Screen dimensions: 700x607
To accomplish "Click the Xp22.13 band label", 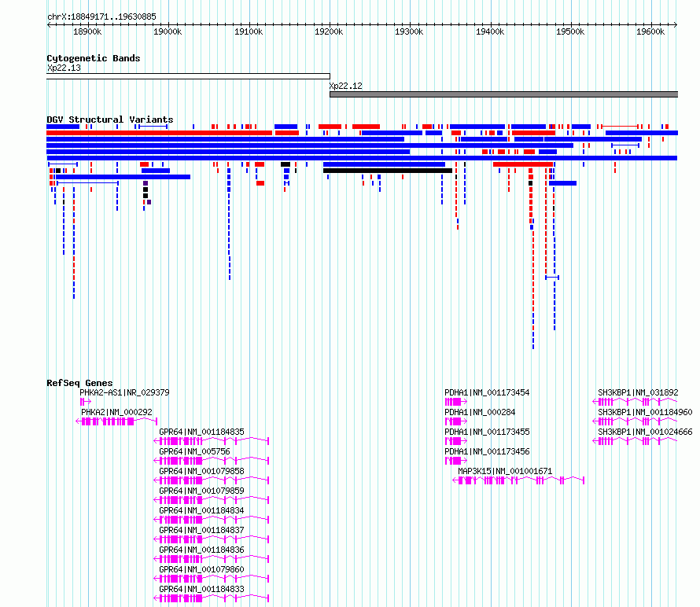I will [x=64, y=68].
